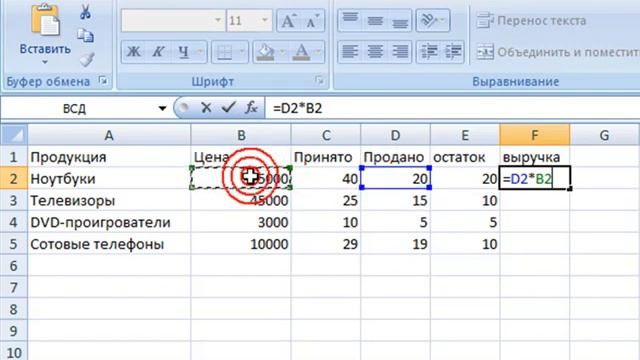Cancel the formula entry with X
The width and height of the screenshot is (640, 360).
pos(206,108)
